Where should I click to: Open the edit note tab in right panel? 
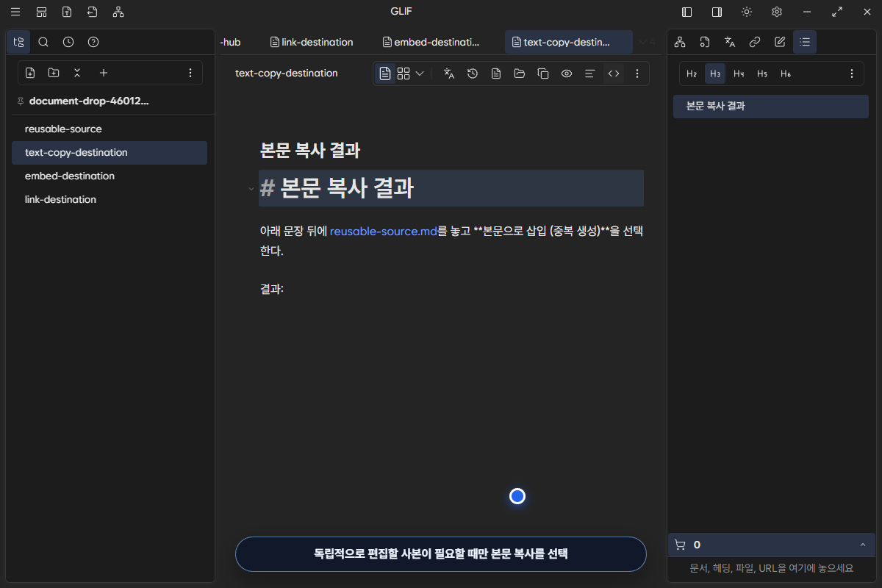(x=780, y=42)
